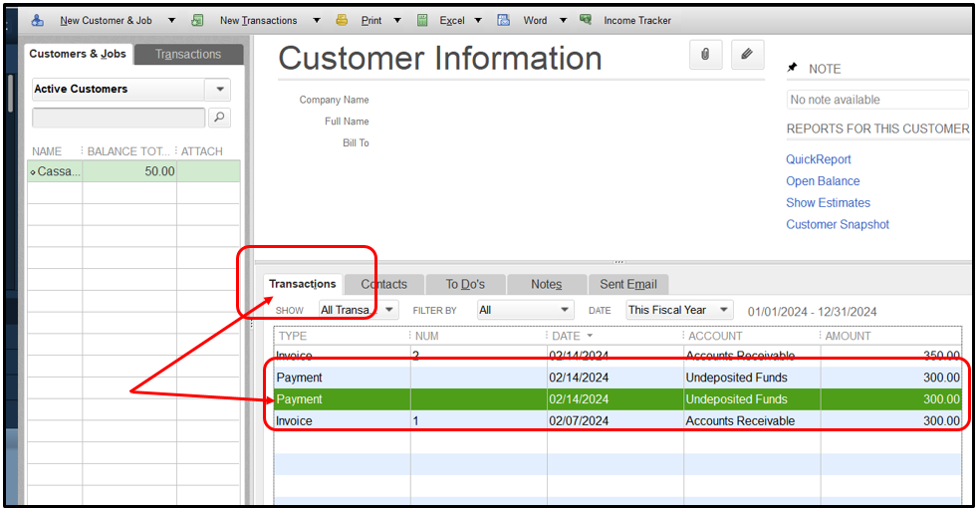980x511 pixels.
Task: Click the New Customer & Job icon
Action: pyautogui.click(x=38, y=20)
